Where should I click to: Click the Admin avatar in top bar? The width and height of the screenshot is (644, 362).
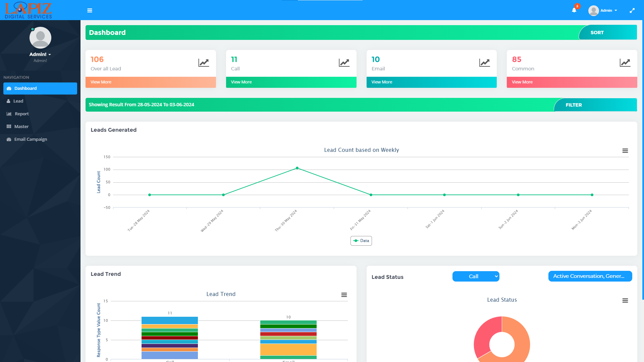[x=593, y=10]
